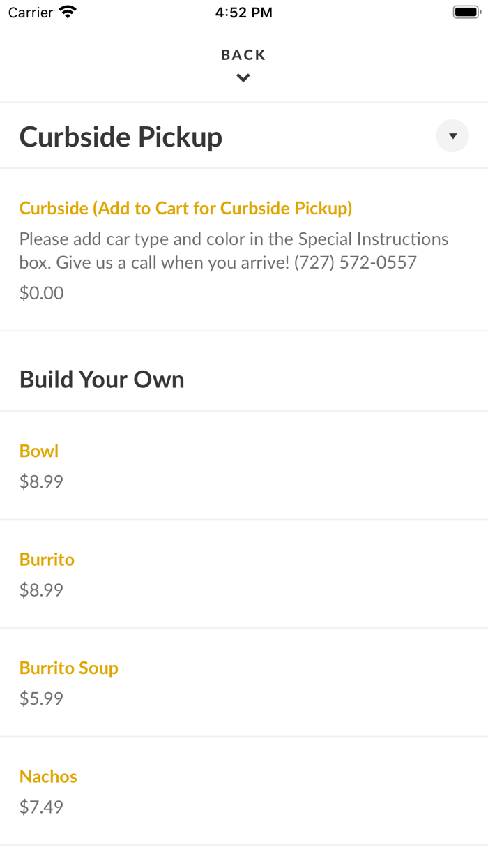Expand the menu using the BACK chevron
The image size is (488, 868).
243,77
